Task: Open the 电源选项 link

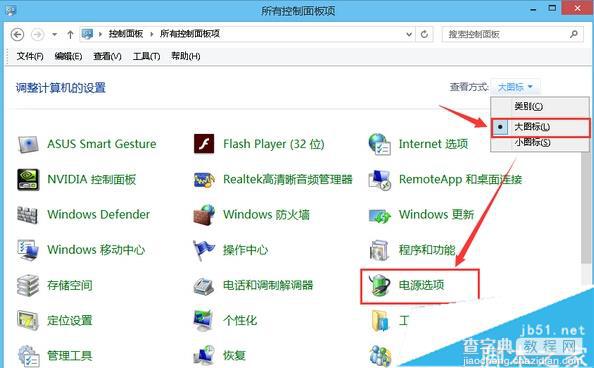Action: (421, 285)
